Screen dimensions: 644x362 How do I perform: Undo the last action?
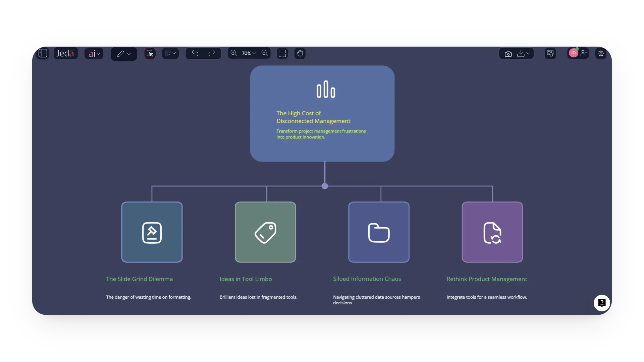(195, 53)
